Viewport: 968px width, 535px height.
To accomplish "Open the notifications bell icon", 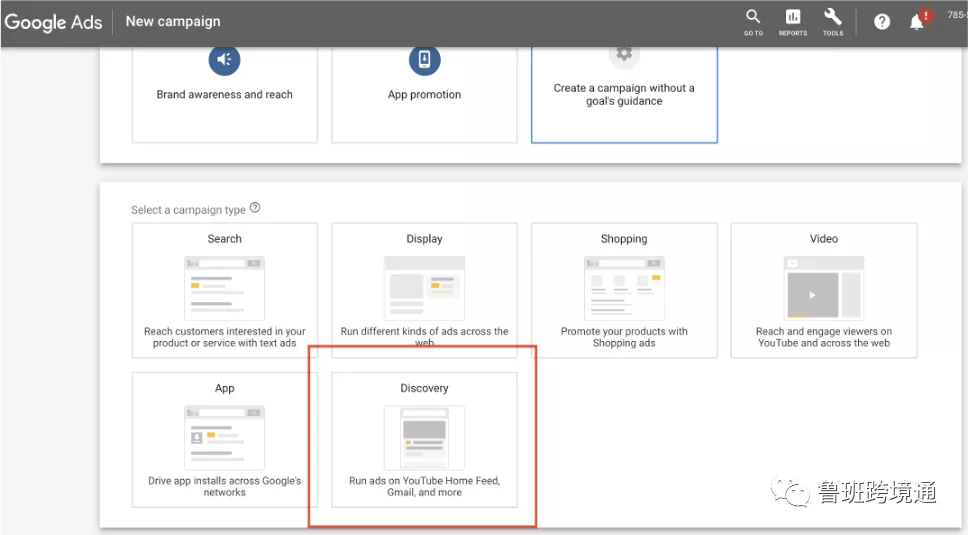I will (917, 22).
